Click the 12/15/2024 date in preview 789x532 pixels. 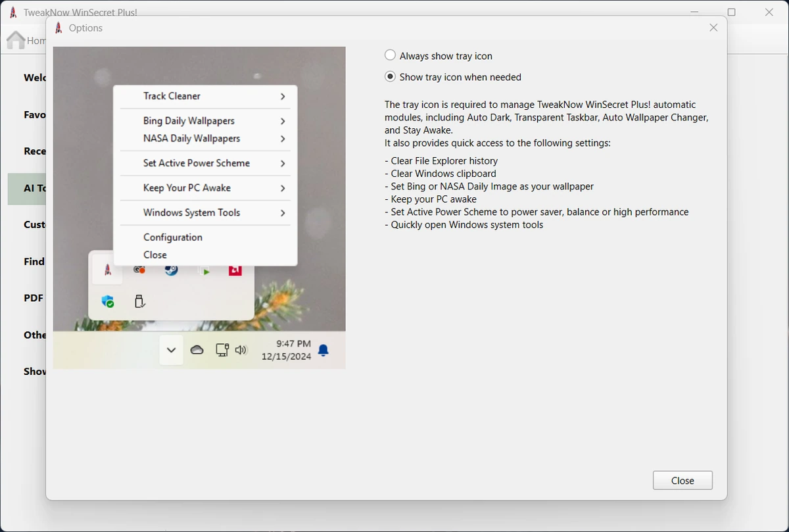(286, 356)
